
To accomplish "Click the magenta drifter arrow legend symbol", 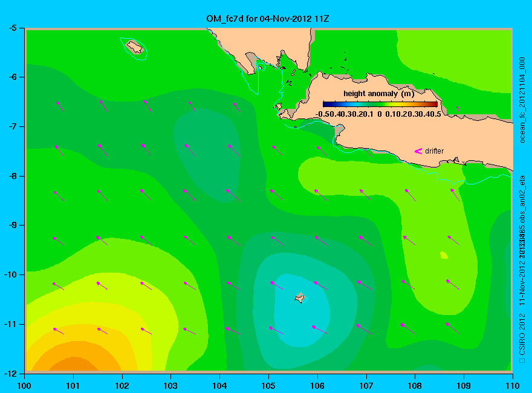I will (418, 151).
